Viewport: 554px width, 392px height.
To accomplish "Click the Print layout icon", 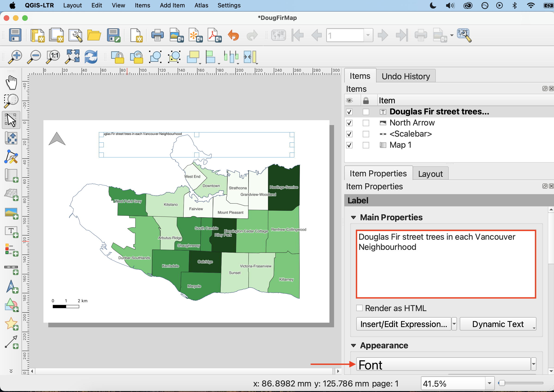I will [157, 36].
